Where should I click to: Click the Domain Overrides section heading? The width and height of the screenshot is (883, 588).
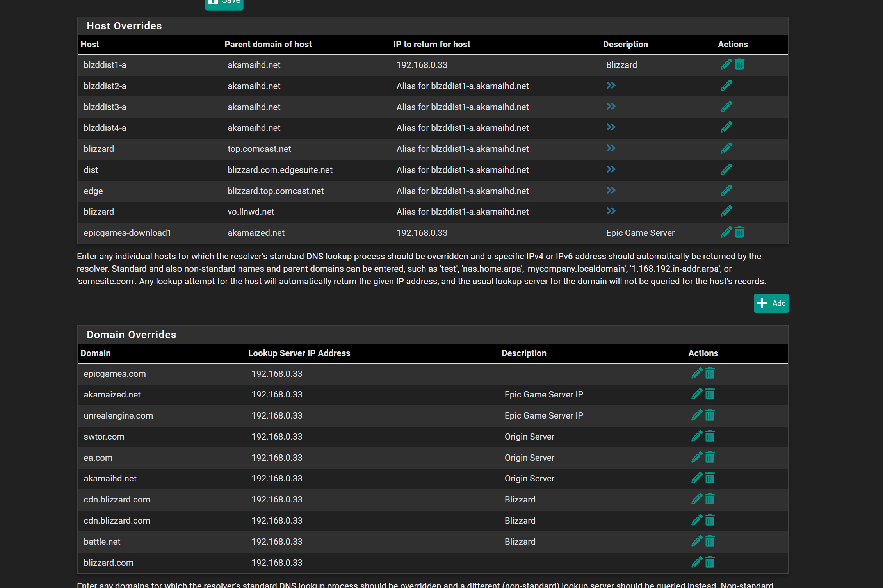pyautogui.click(x=132, y=335)
